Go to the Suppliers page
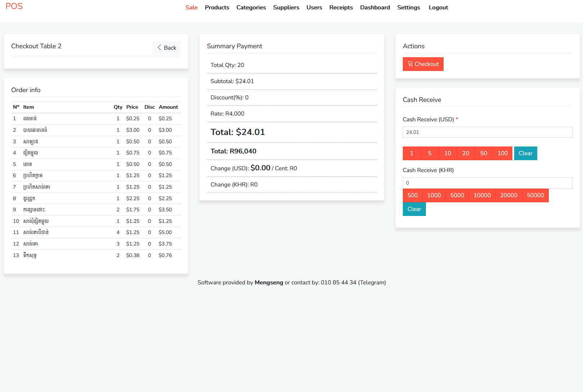 [286, 8]
